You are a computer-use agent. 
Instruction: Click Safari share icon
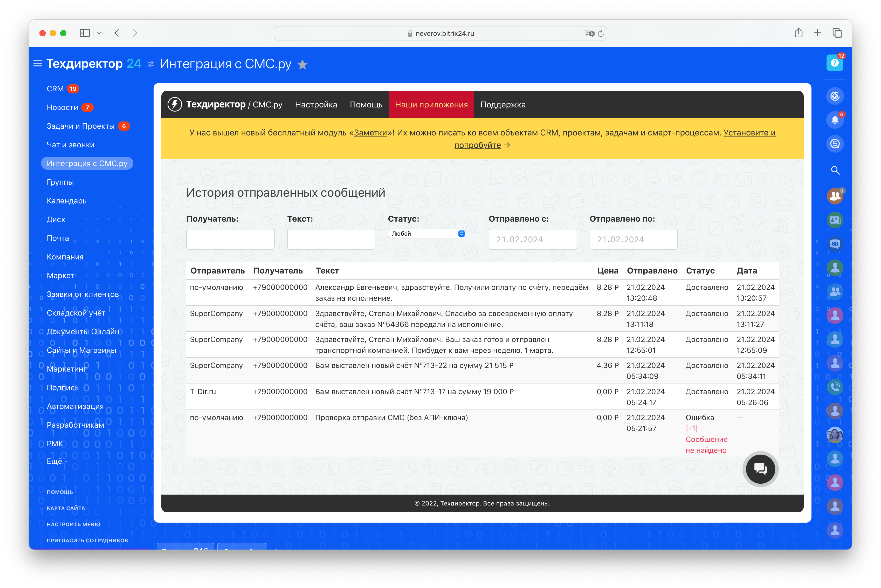(x=798, y=33)
